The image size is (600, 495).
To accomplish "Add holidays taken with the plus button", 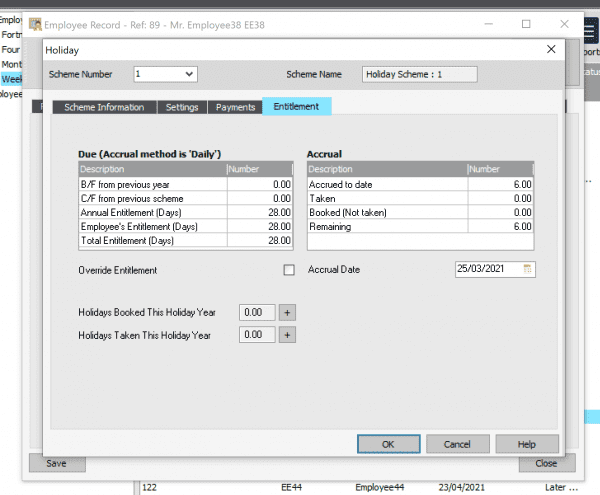I will (x=287, y=335).
